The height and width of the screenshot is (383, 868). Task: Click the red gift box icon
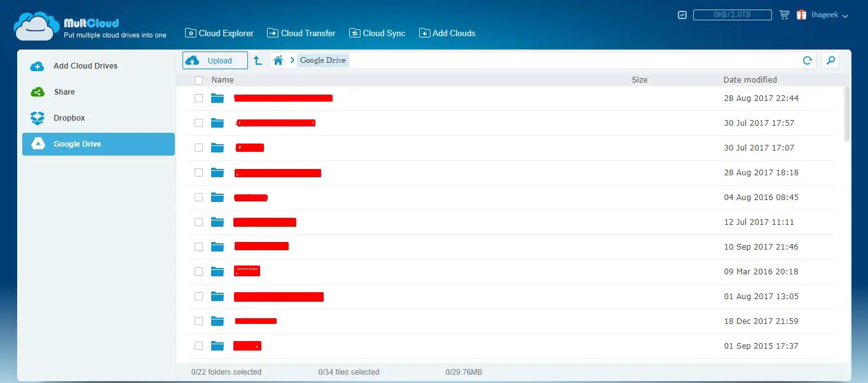[801, 15]
